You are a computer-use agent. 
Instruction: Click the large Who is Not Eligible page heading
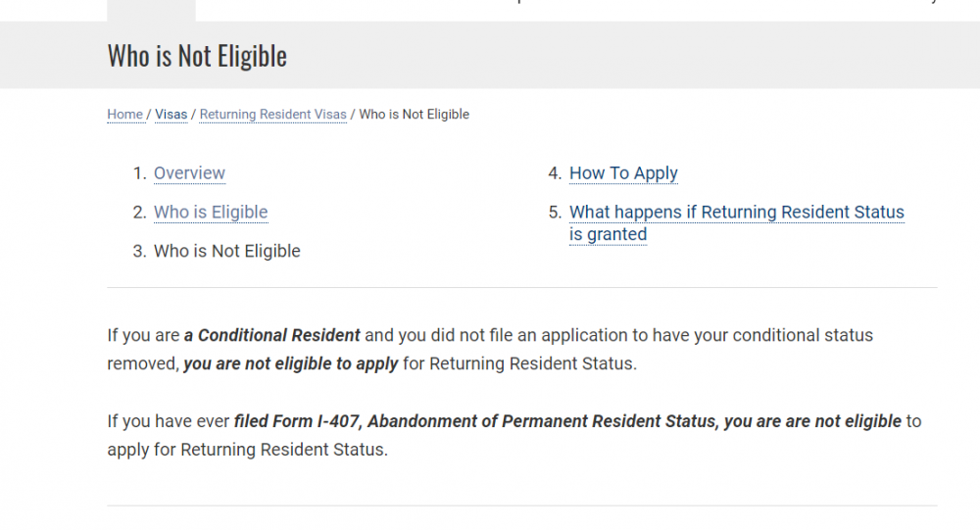pos(197,55)
